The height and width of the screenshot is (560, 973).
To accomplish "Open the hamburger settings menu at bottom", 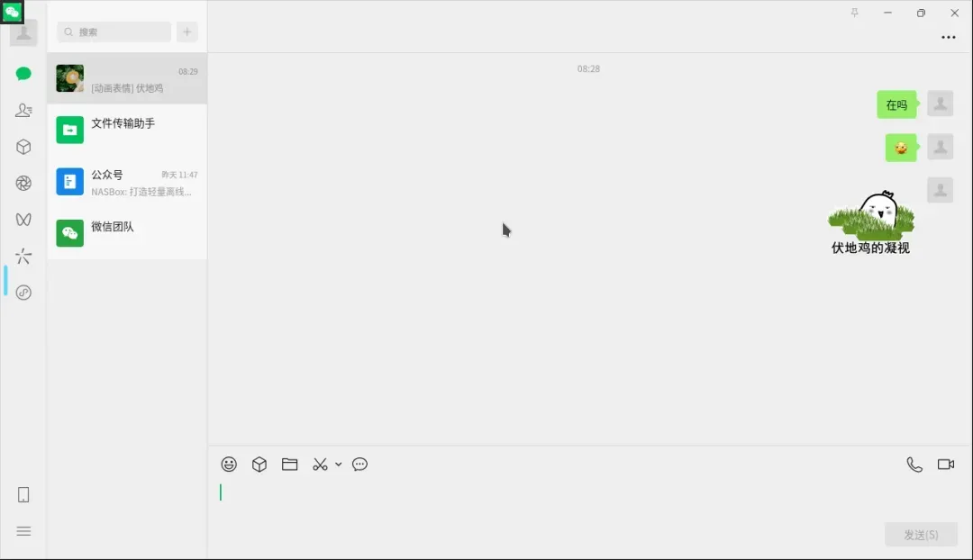I will pos(23,531).
